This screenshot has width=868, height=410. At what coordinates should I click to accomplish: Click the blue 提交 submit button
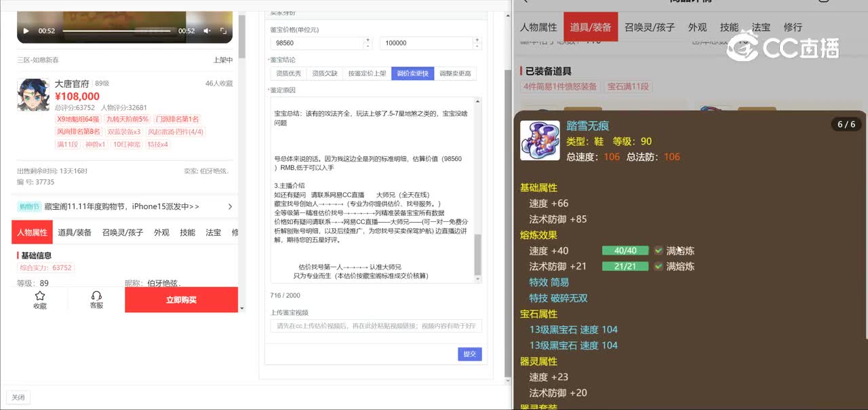[x=469, y=354]
